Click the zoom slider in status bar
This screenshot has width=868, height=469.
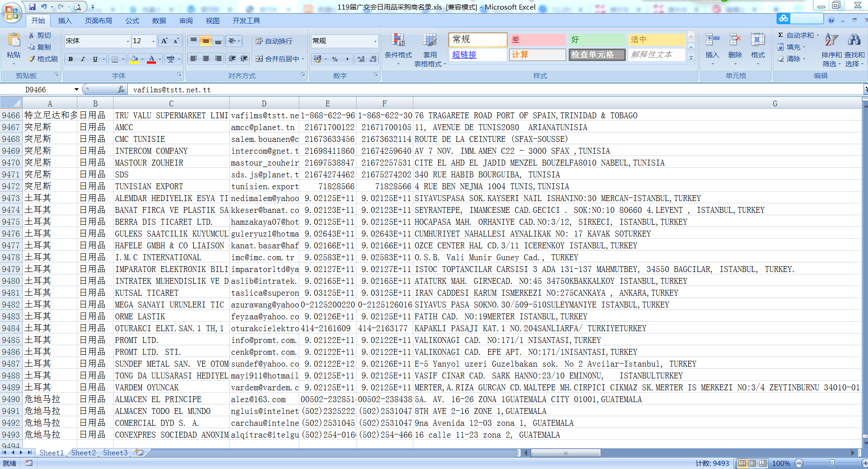(x=832, y=463)
